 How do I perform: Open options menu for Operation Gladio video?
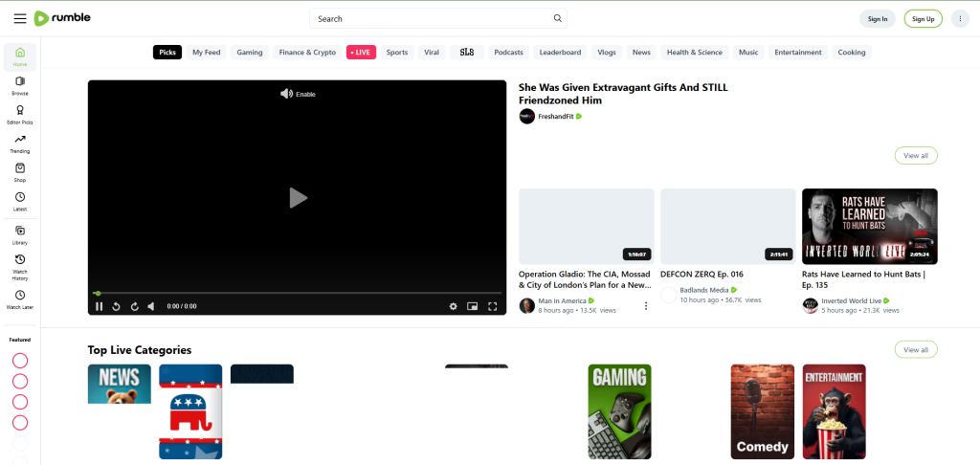pyautogui.click(x=646, y=306)
